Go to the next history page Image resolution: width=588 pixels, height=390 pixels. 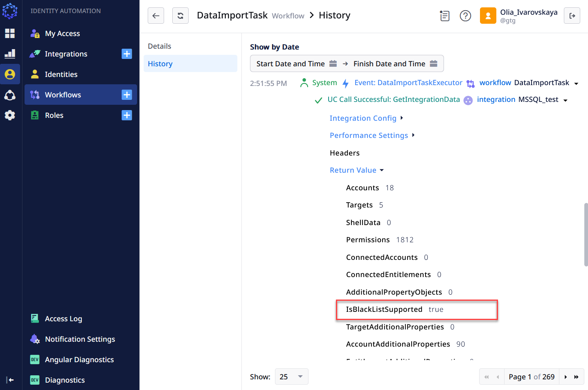pyautogui.click(x=565, y=377)
